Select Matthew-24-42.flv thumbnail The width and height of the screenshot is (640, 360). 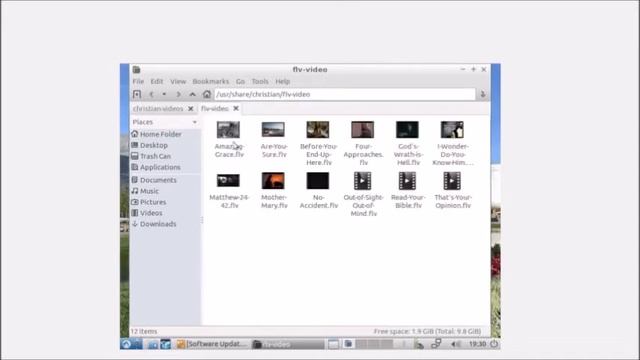click(x=228, y=180)
